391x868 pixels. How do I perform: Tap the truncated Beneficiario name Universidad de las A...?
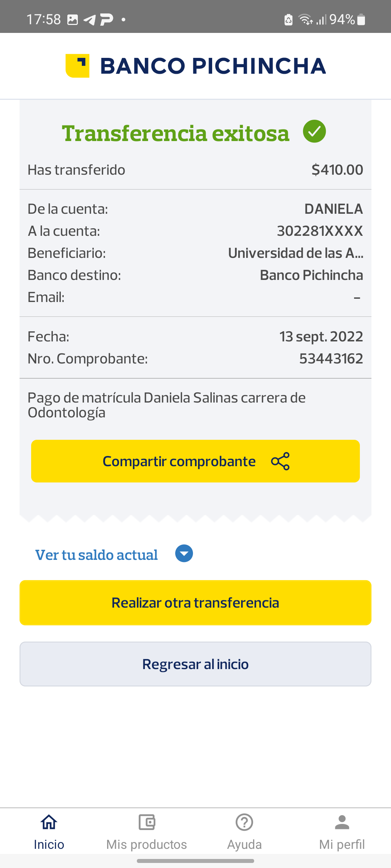pyautogui.click(x=295, y=253)
